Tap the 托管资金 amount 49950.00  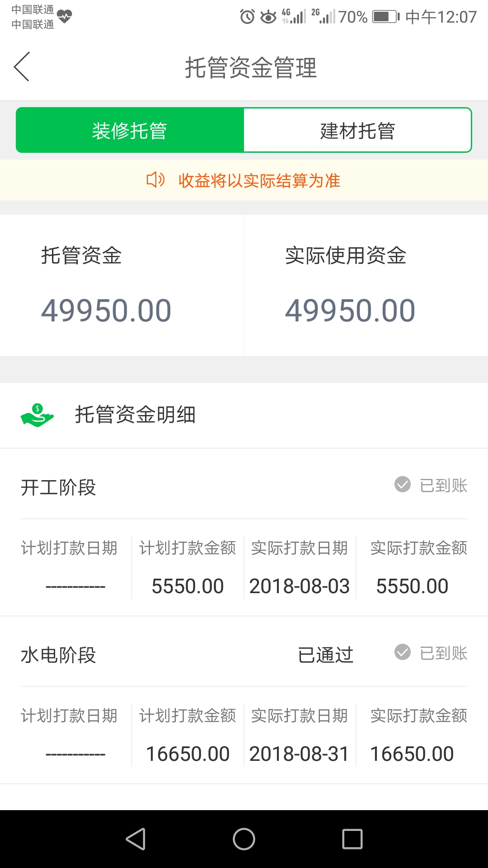pos(106,311)
